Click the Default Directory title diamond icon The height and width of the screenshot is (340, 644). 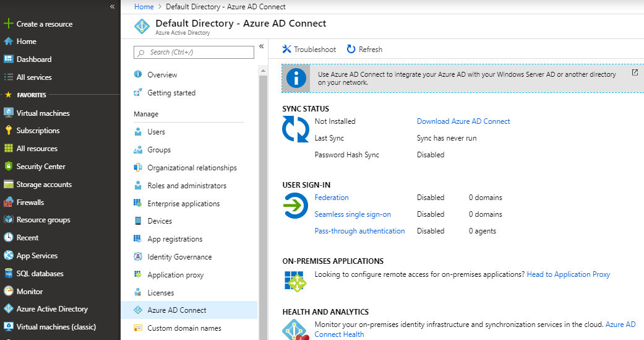142,26
